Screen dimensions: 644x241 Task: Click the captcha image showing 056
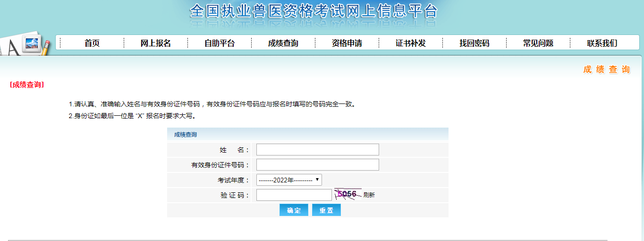(x=347, y=194)
